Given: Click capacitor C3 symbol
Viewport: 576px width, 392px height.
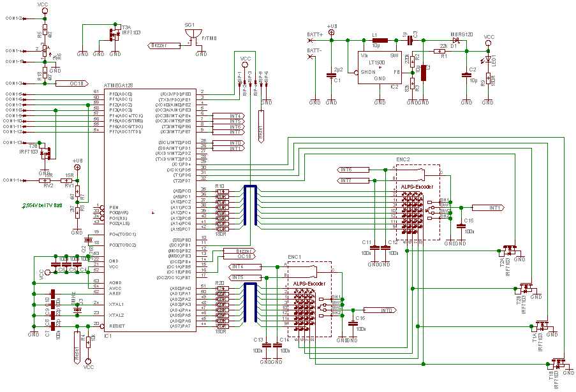Looking at the screenshot, I should click(410, 40).
